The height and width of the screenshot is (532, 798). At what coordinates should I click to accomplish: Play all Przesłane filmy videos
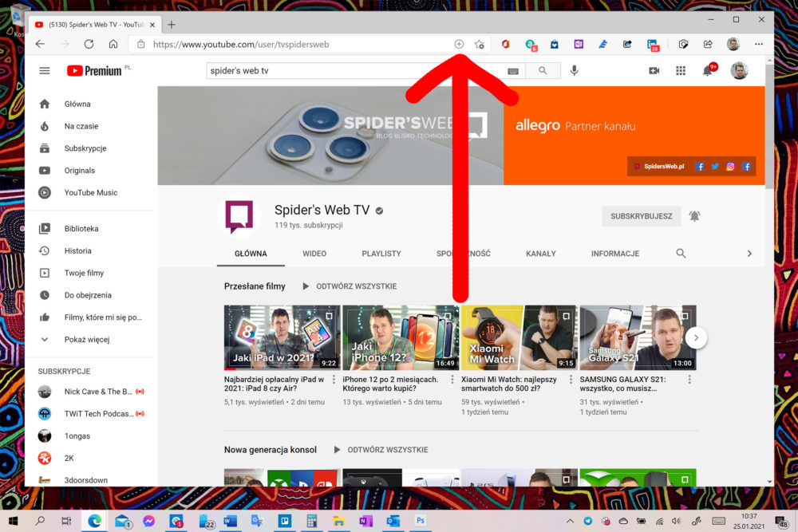[x=350, y=286]
